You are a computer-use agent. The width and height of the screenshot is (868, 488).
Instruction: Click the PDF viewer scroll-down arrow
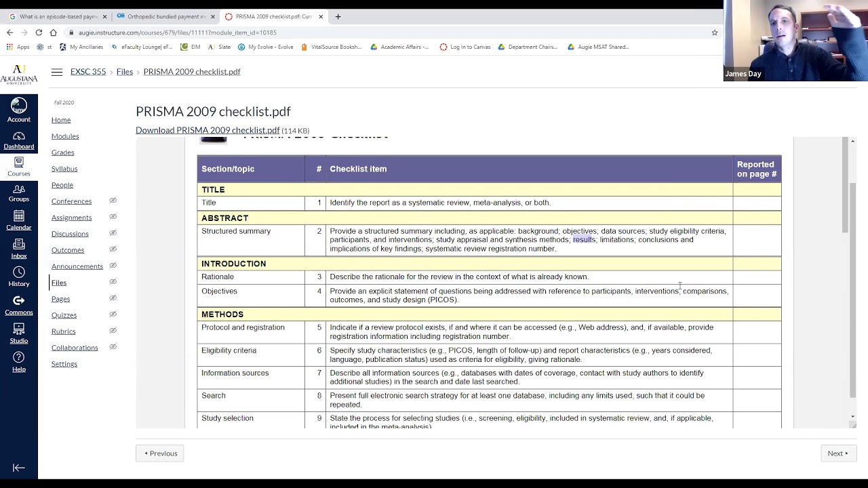pyautogui.click(x=852, y=417)
